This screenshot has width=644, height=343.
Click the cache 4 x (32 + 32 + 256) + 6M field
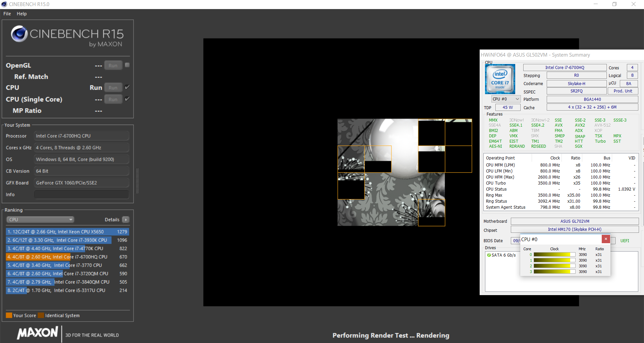tap(592, 107)
